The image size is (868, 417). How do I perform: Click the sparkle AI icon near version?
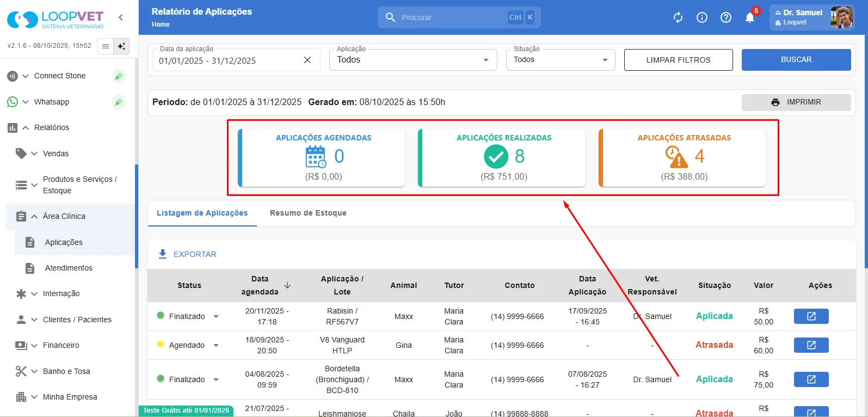[121, 46]
